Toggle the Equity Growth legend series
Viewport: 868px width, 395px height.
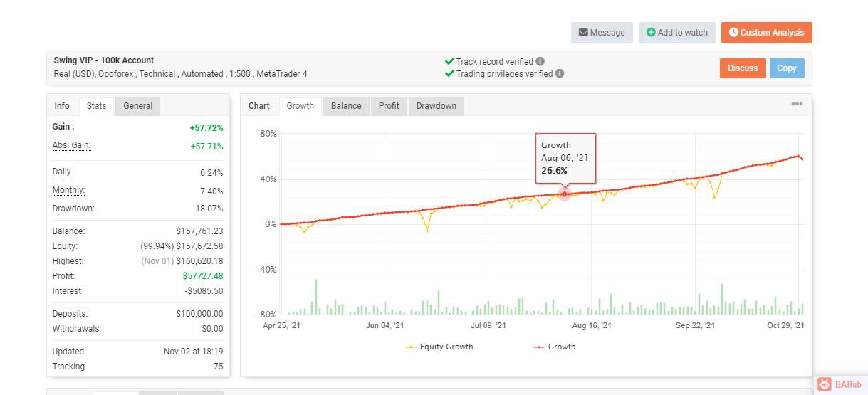point(439,347)
